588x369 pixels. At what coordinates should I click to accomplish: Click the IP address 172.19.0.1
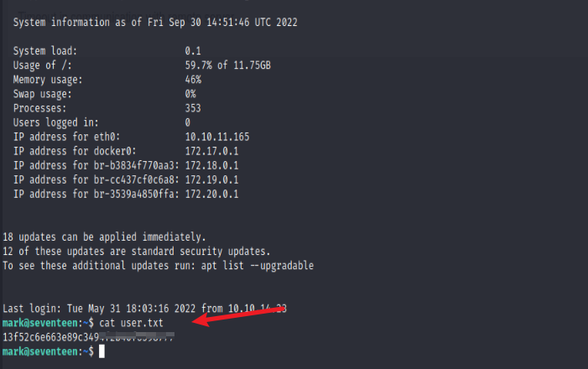coord(211,179)
